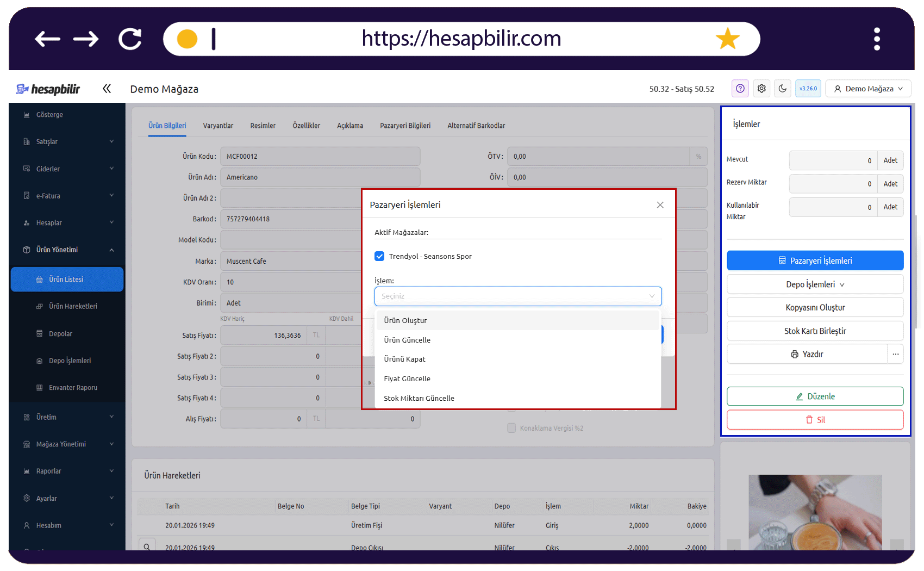
Task: Click the Düzenle edit button
Action: (x=815, y=396)
